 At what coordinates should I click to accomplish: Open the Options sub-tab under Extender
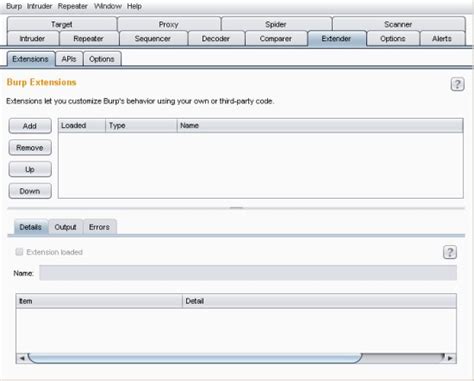102,59
